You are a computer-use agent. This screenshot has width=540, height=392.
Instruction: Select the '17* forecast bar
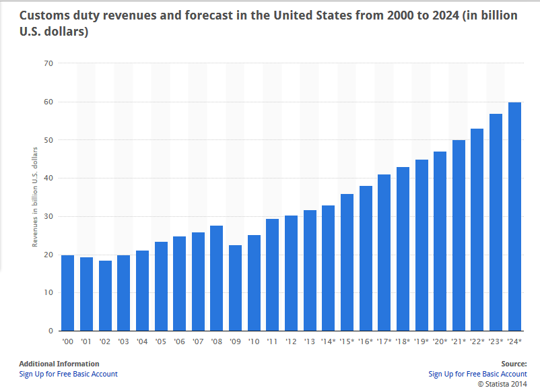(x=384, y=253)
